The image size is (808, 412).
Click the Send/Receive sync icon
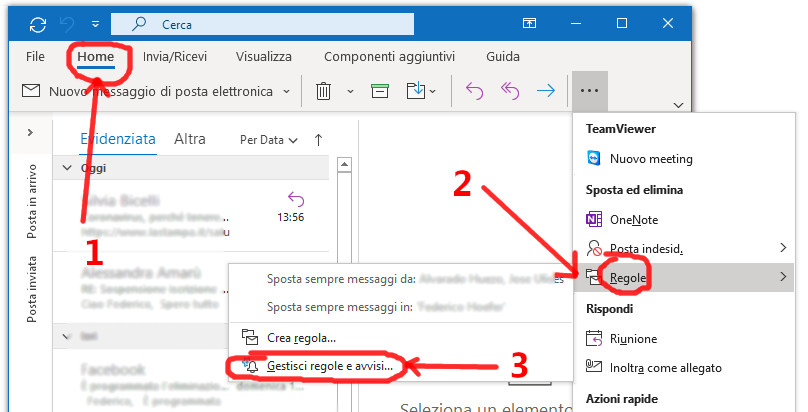click(38, 23)
